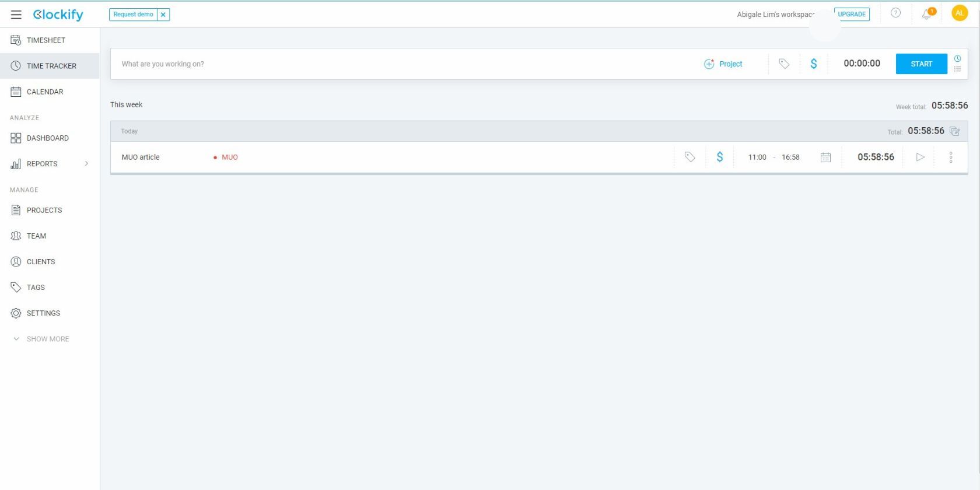980x490 pixels.
Task: Continue the timer for MUO article
Action: pos(920,157)
